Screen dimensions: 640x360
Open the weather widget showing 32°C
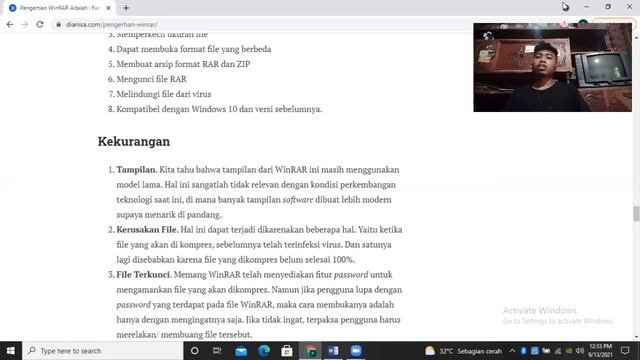click(x=463, y=351)
